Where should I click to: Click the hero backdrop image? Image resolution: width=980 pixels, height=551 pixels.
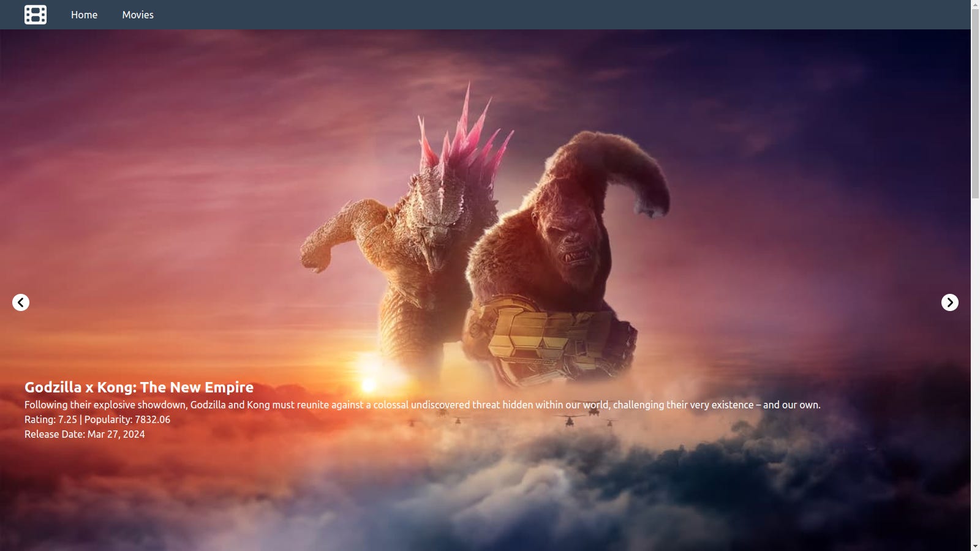[490, 184]
